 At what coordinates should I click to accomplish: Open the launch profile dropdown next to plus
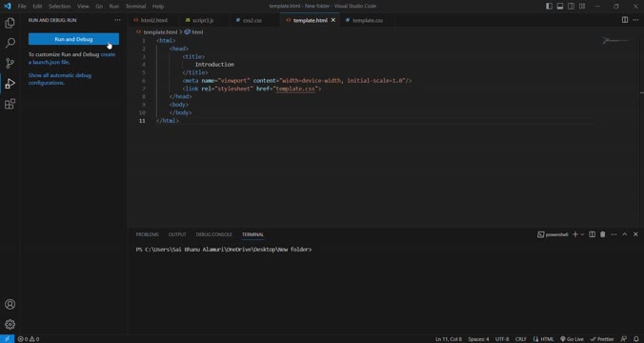click(582, 234)
